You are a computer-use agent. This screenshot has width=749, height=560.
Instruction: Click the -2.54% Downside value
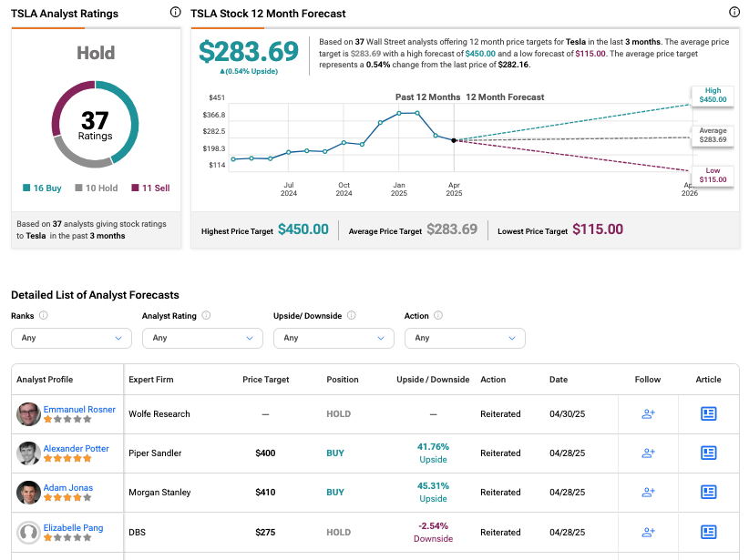tap(433, 533)
